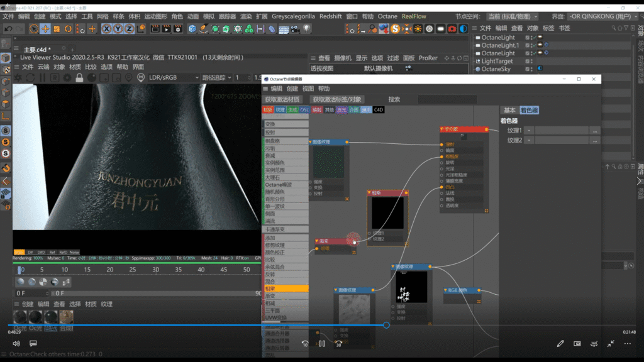Expand the 纹理1 shader dropdown arrow

(529, 131)
